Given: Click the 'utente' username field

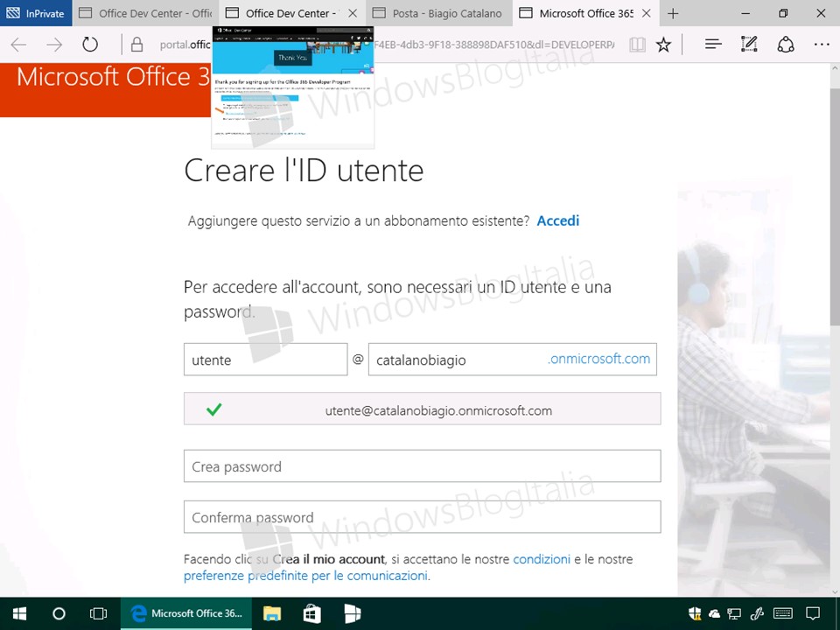Looking at the screenshot, I should tap(266, 360).
